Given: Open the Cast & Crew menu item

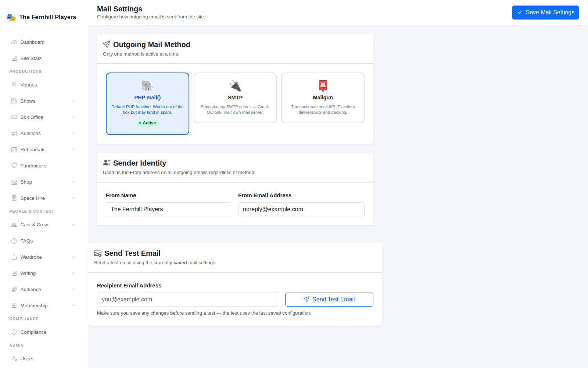Looking at the screenshot, I should 44,225.
